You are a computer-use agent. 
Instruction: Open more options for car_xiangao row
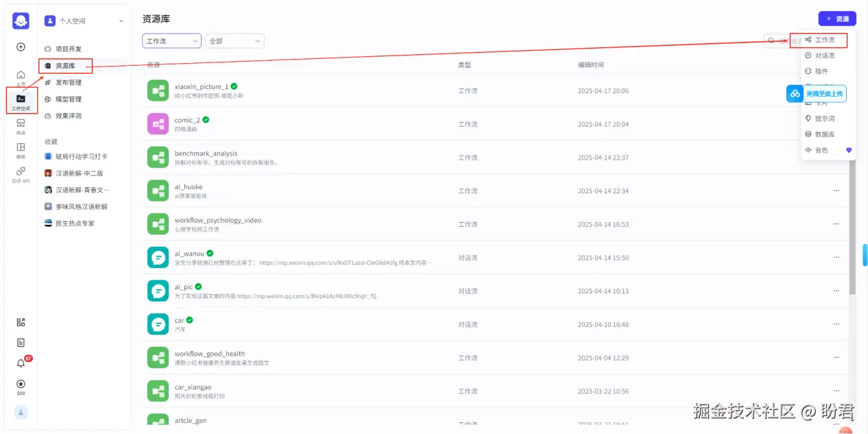(836, 391)
